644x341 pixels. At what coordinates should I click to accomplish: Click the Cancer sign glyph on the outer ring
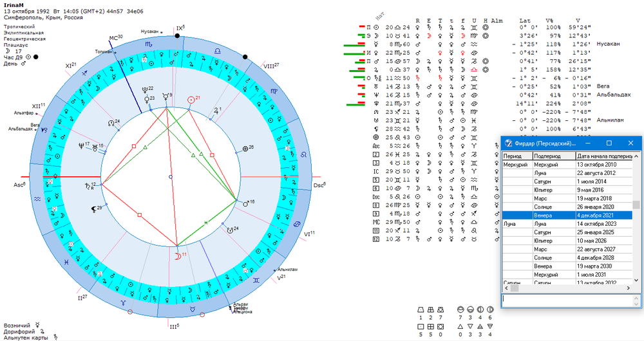point(298,224)
